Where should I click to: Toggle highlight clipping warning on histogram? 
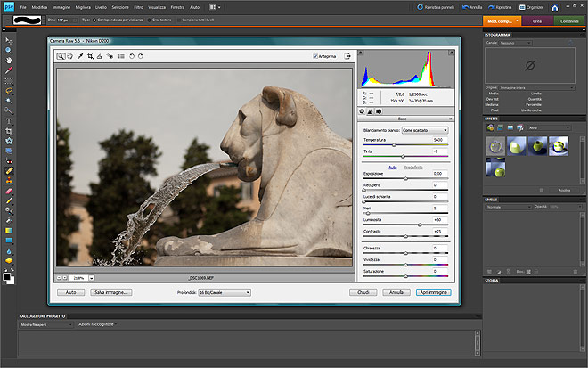(x=451, y=53)
